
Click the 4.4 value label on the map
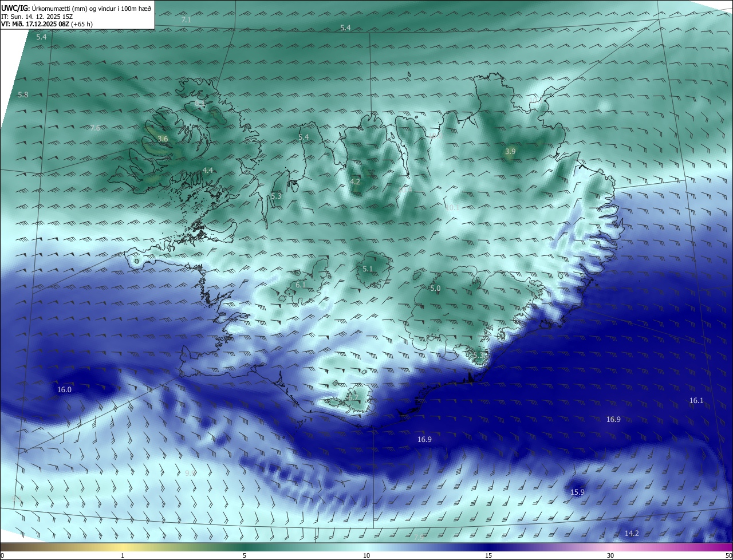[208, 171]
